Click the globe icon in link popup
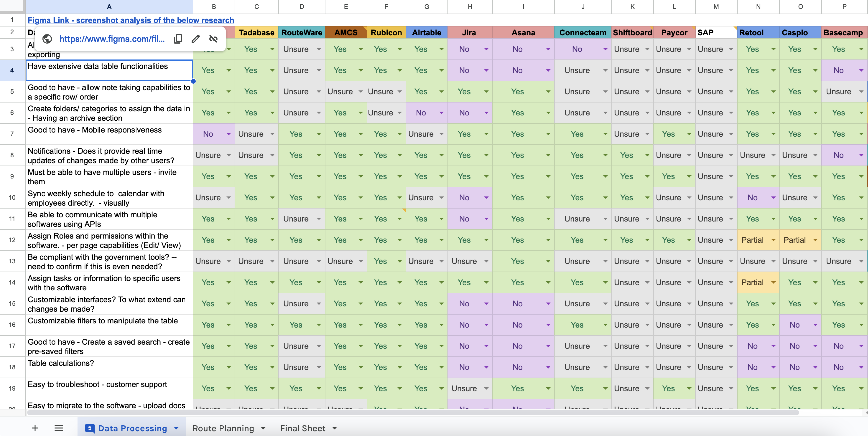This screenshot has height=436, width=868. pyautogui.click(x=47, y=39)
